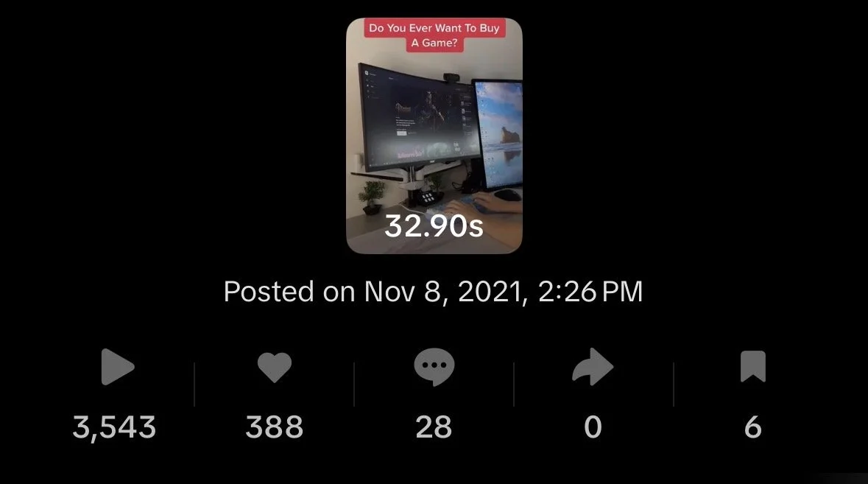Tap the 0 shares count
The image size is (868, 484).
click(x=593, y=427)
